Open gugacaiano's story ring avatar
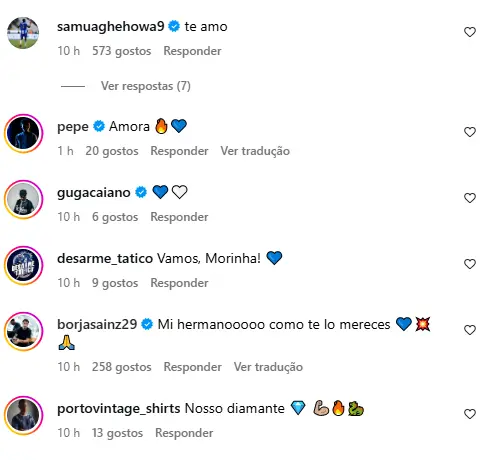Image resolution: width=484 pixels, height=460 pixels. (x=23, y=199)
